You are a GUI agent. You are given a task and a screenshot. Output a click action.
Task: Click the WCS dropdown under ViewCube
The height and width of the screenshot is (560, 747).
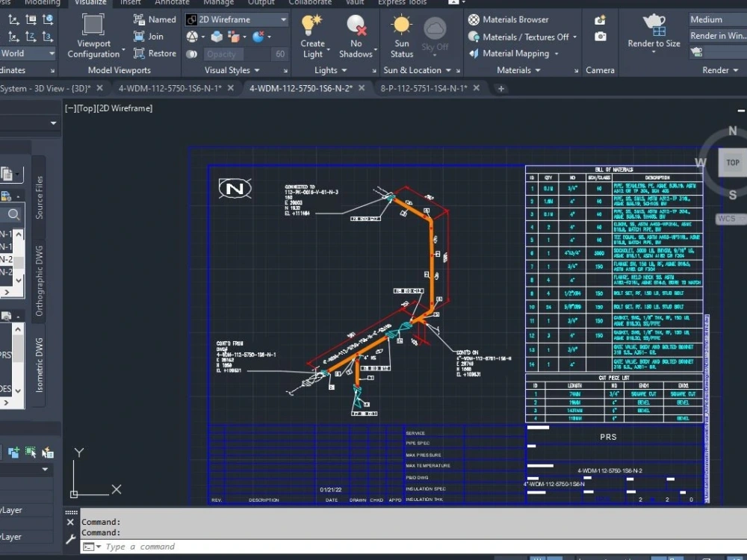(x=731, y=219)
